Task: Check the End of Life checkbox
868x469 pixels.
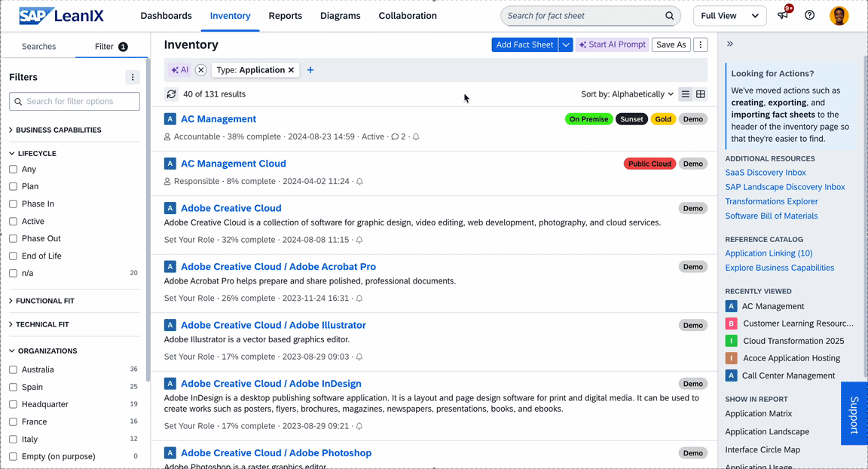Action: coord(14,256)
